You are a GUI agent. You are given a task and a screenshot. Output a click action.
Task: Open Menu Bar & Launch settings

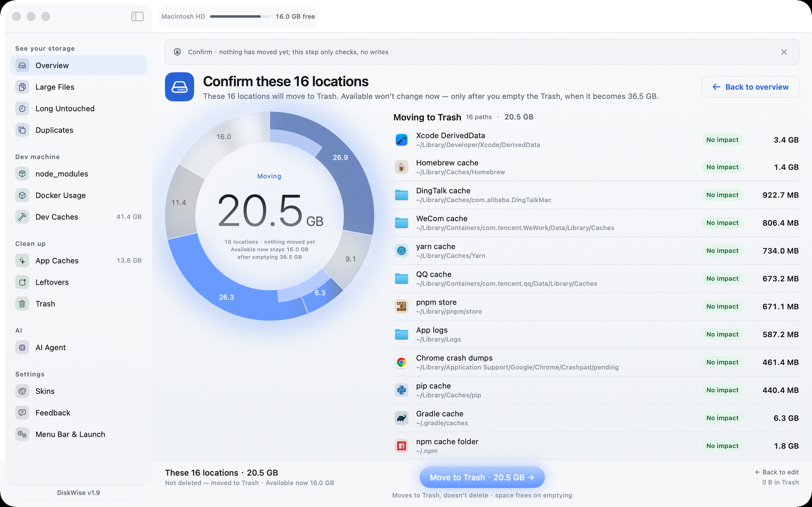(x=78, y=434)
